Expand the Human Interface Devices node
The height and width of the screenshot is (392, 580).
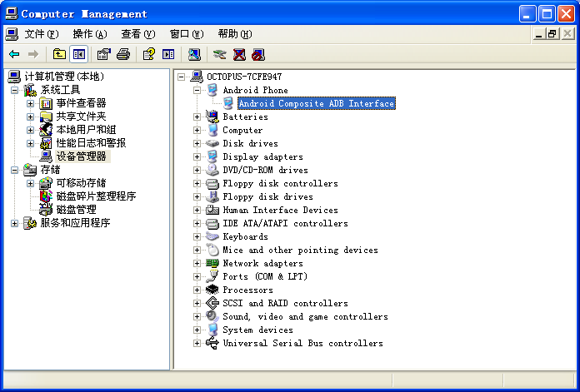click(x=197, y=210)
